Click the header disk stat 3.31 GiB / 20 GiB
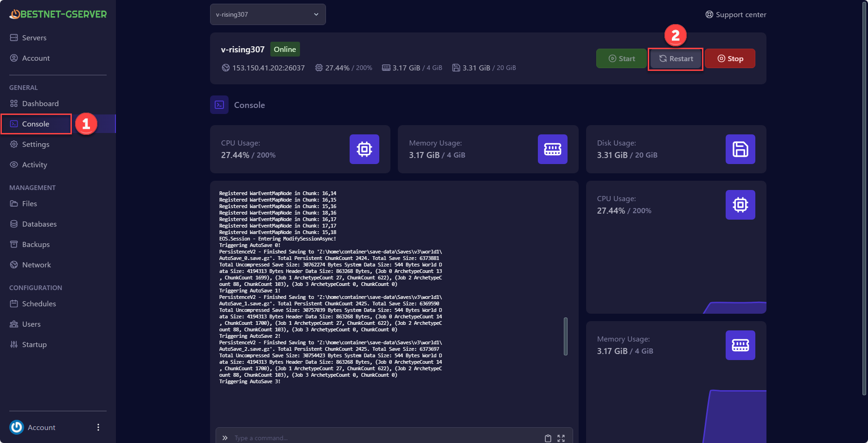This screenshot has width=868, height=443. tap(484, 68)
